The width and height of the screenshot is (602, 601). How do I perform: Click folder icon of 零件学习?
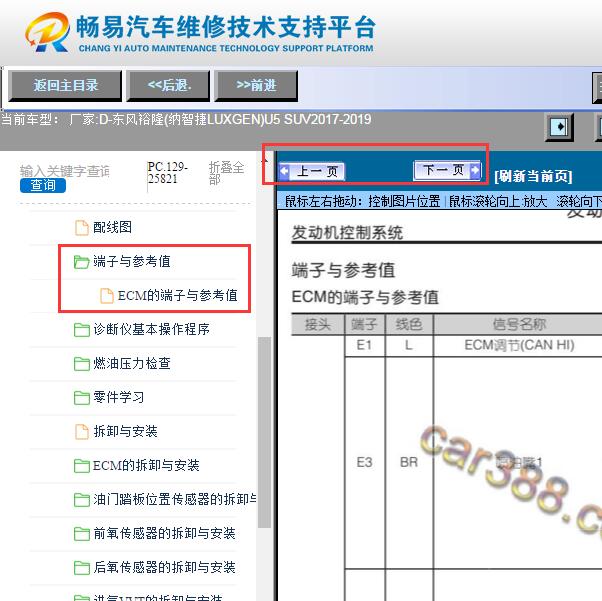(x=81, y=398)
